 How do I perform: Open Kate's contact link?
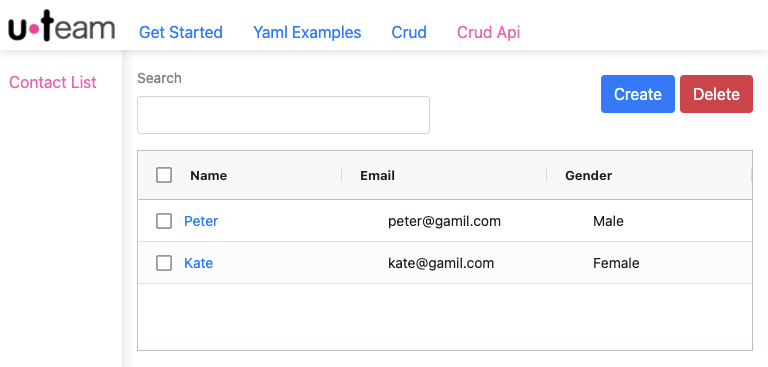(198, 263)
